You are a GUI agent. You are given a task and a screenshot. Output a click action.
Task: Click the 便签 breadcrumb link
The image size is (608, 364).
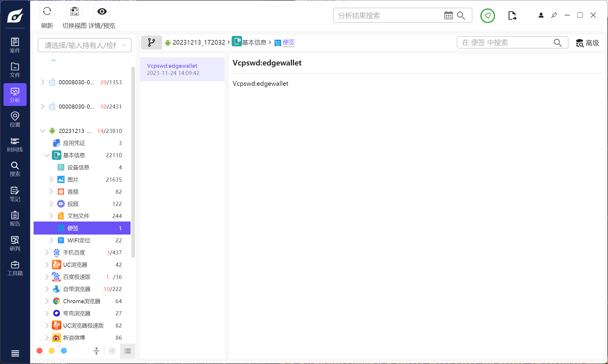(288, 42)
